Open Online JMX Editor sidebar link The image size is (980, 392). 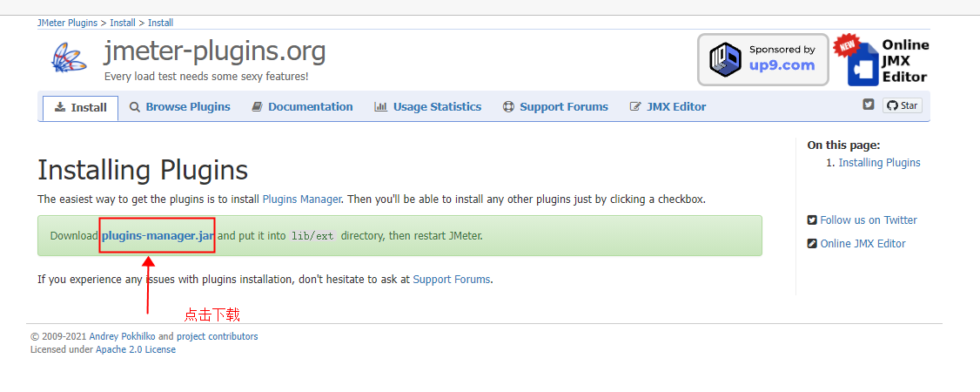[x=863, y=244]
